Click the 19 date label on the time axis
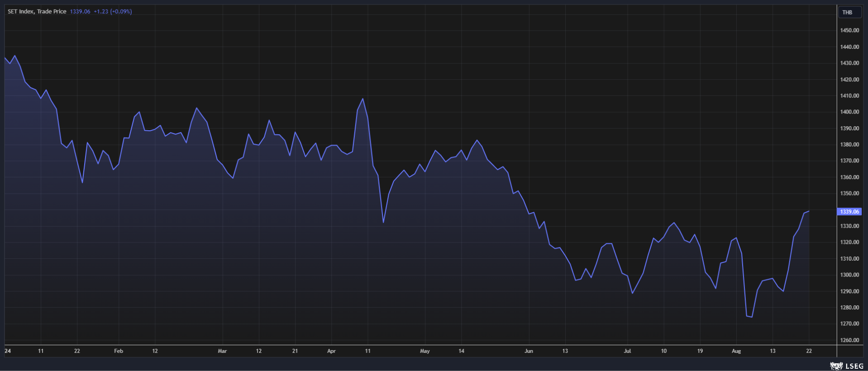The image size is (868, 371). 700,351
